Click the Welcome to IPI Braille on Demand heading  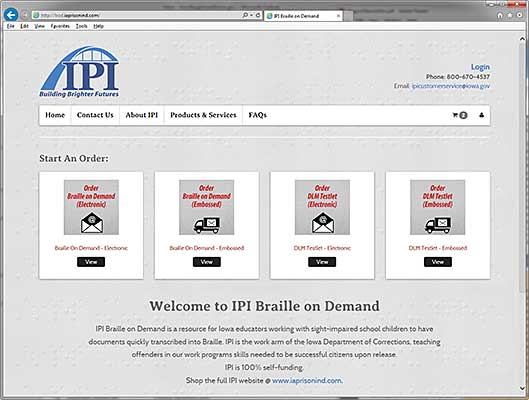264,306
